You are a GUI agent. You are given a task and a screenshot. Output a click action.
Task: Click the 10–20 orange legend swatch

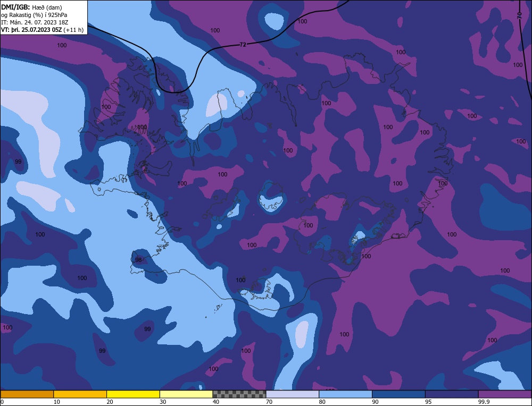point(80,394)
